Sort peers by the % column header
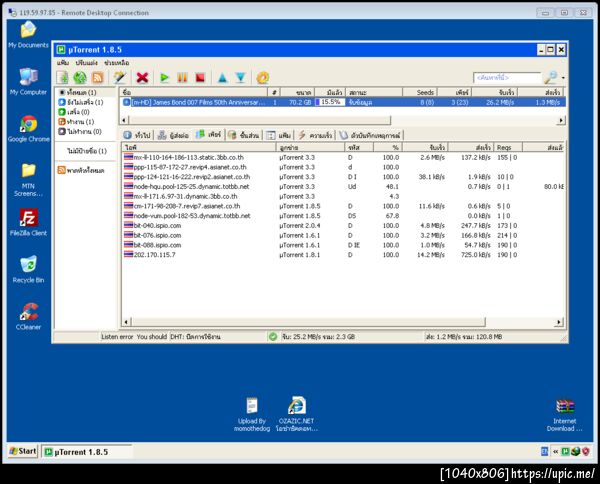This screenshot has height=484, width=600. (387, 147)
